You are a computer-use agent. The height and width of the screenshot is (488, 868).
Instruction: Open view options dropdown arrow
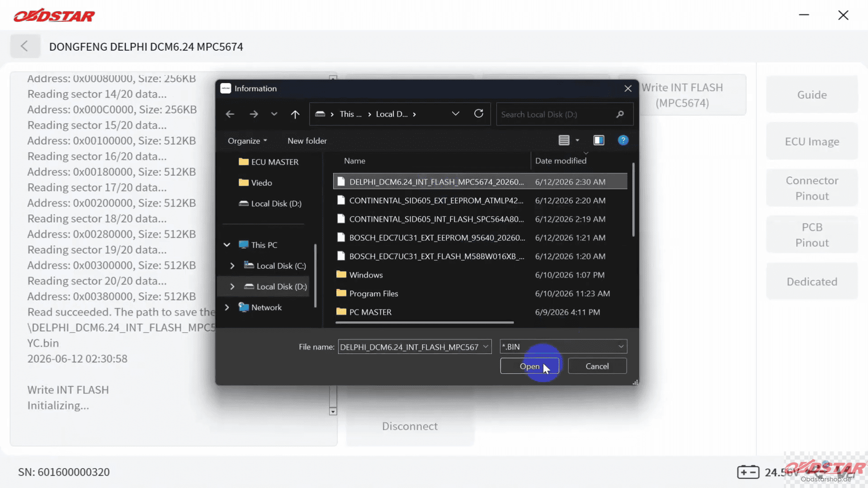[577, 141]
